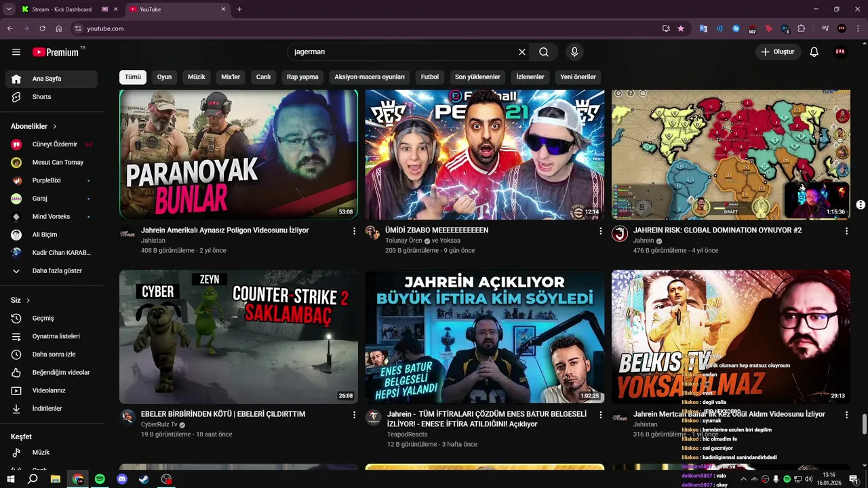Expand Daha fazla göster subscriptions list
The height and width of the screenshot is (488, 868).
[52, 271]
